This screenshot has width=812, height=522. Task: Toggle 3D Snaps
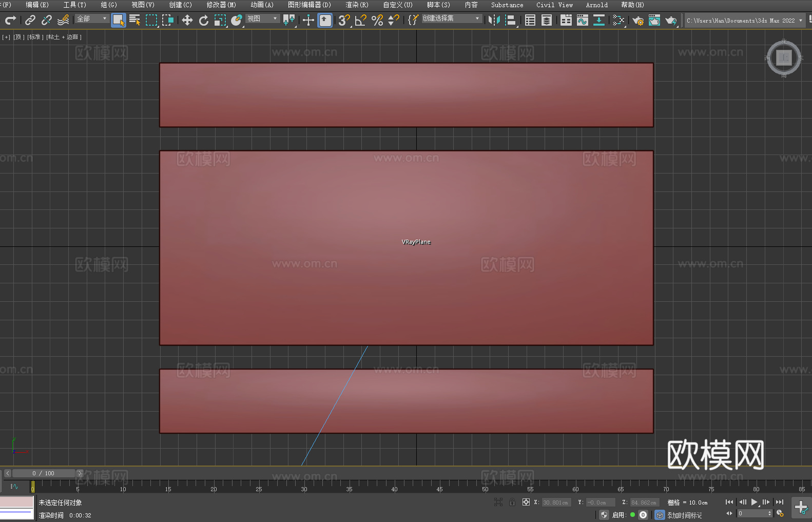(x=344, y=20)
